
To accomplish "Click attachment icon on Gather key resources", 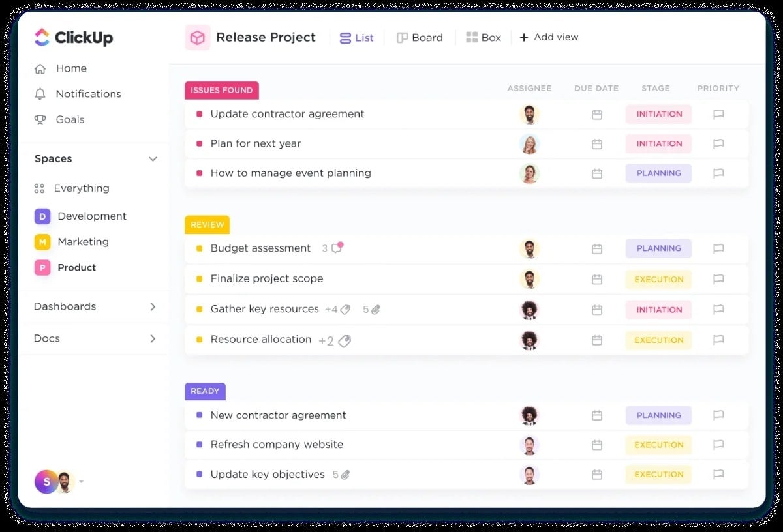I will pos(375,310).
